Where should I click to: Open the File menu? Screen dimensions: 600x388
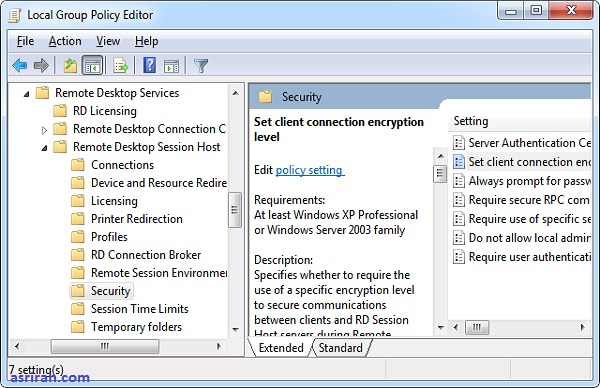(25, 41)
